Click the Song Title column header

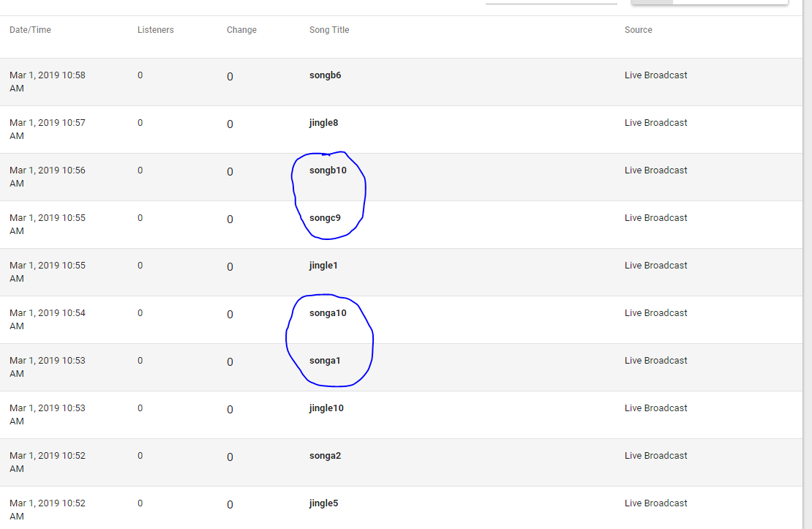[x=329, y=30]
